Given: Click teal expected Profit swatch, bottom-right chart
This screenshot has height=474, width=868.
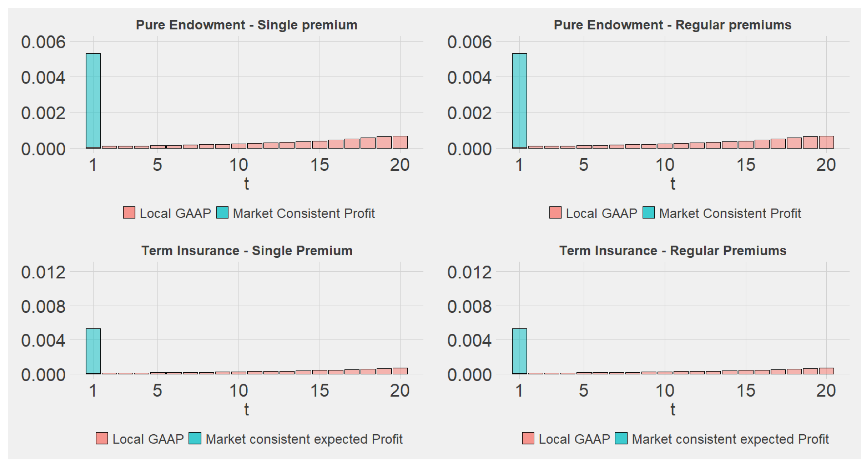Looking at the screenshot, I should click(x=621, y=438).
